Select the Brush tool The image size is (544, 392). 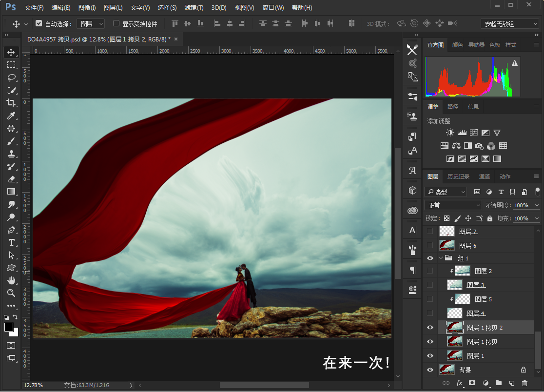click(11, 141)
